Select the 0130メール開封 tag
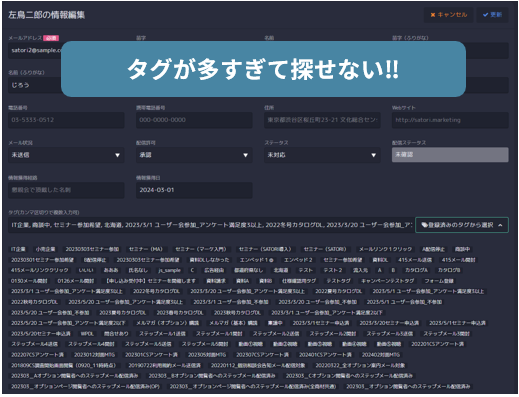The image size is (519, 397). coord(29,281)
